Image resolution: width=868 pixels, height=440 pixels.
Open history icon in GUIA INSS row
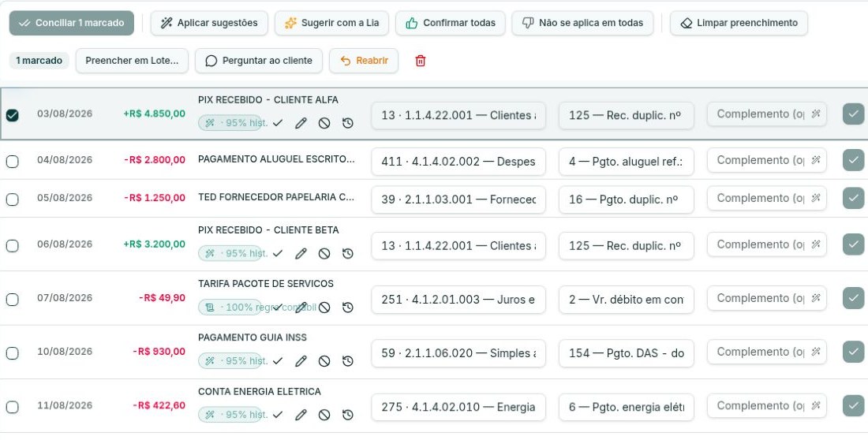[x=348, y=361]
